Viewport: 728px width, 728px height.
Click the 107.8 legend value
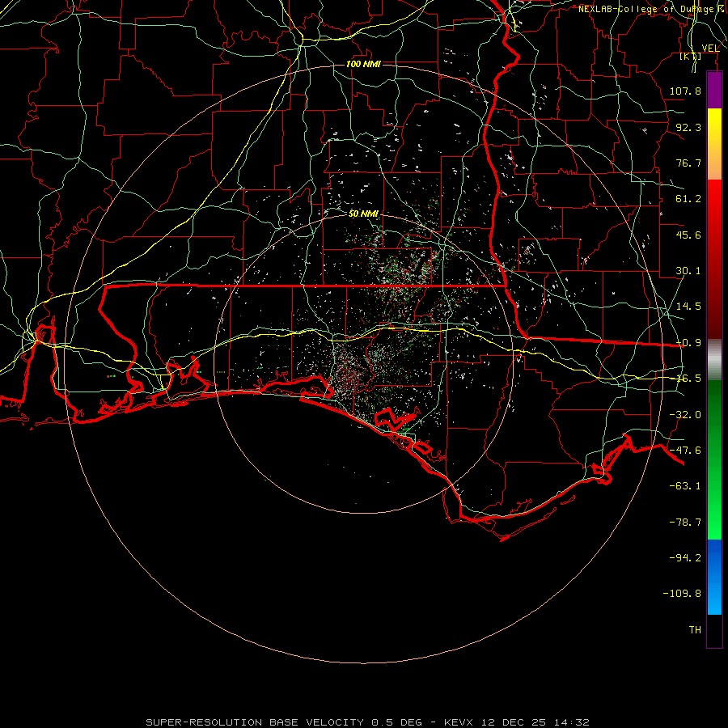pos(685,91)
